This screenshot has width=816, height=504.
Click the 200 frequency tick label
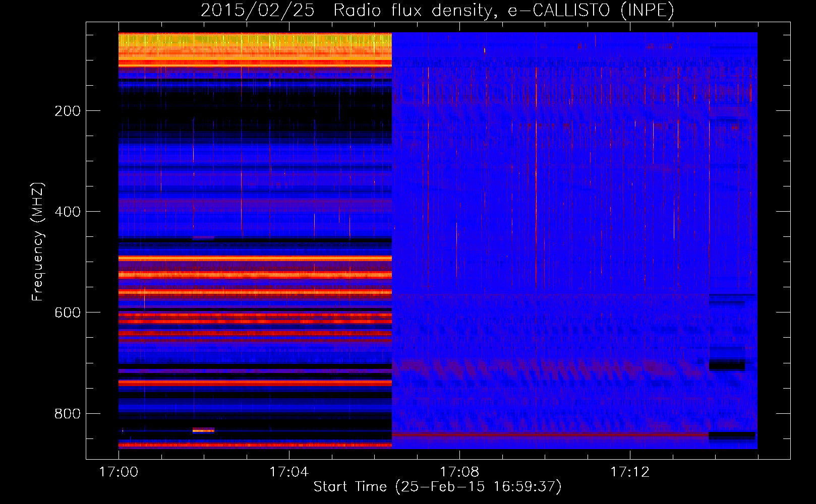[68, 111]
